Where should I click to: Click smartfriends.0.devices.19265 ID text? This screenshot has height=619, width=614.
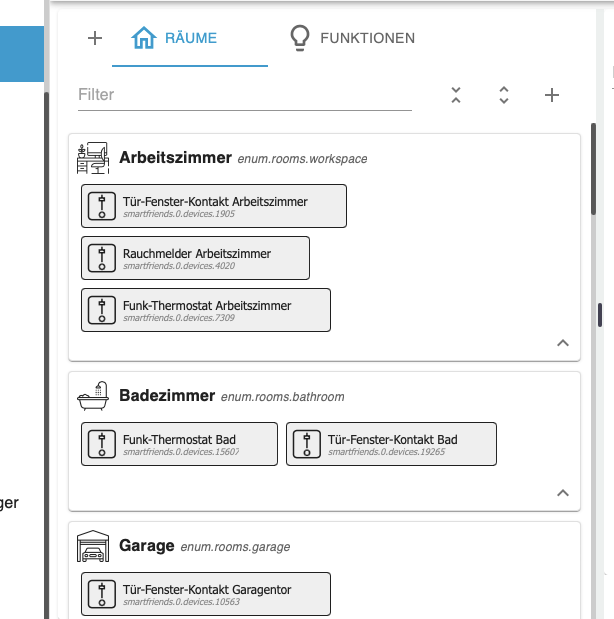[387, 452]
